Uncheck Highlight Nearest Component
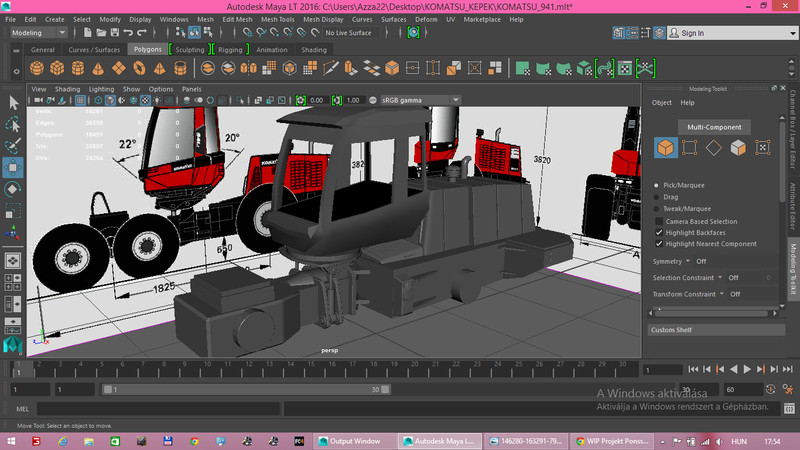 point(659,244)
